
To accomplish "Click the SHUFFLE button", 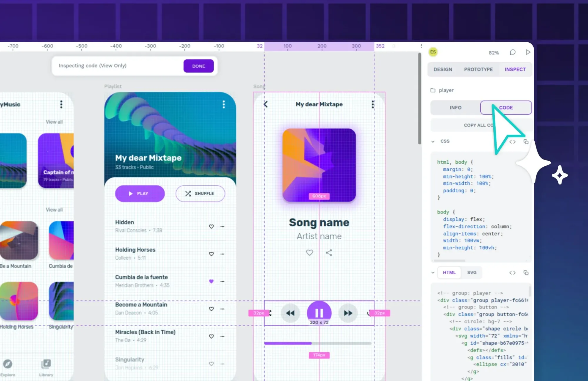I will point(200,193).
